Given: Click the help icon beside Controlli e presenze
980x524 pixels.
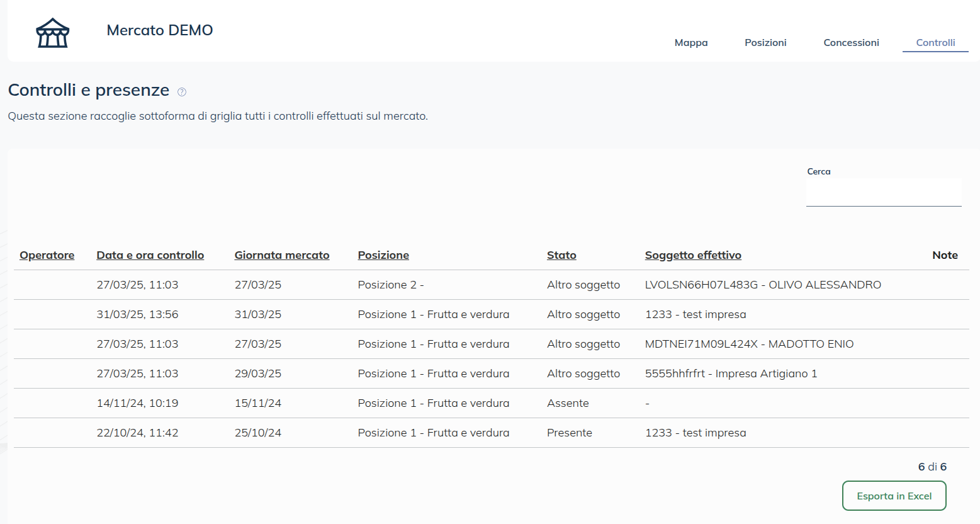Looking at the screenshot, I should coord(182,92).
